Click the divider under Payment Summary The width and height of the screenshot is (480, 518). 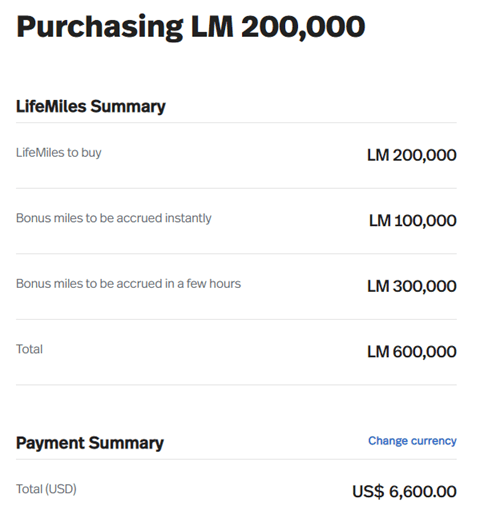tap(236, 459)
